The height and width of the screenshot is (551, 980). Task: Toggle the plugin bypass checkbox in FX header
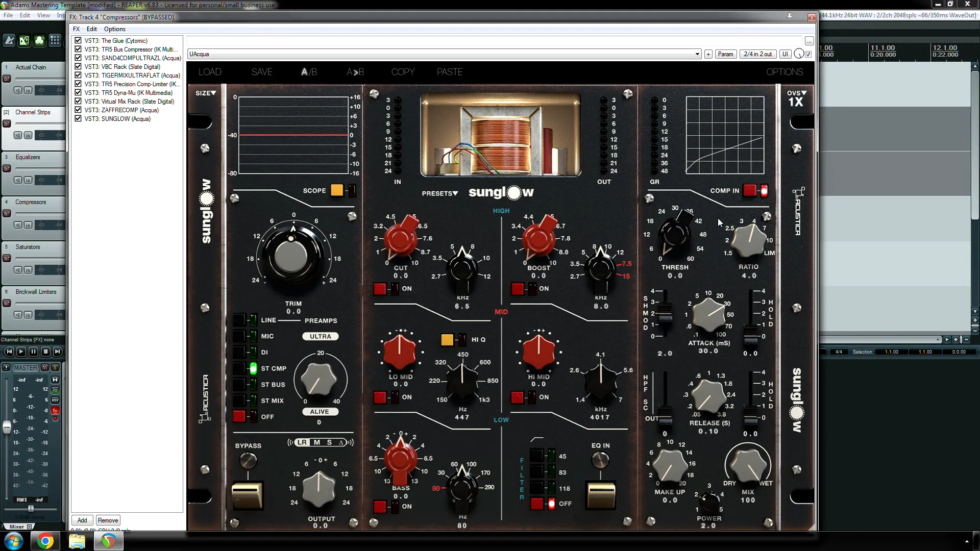808,54
